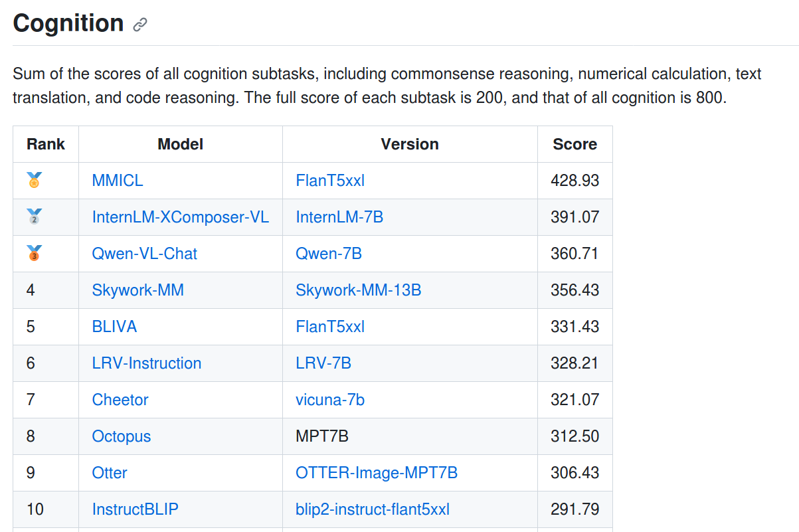The width and height of the screenshot is (799, 532).
Task: Click the score 306.43
Action: (x=575, y=473)
